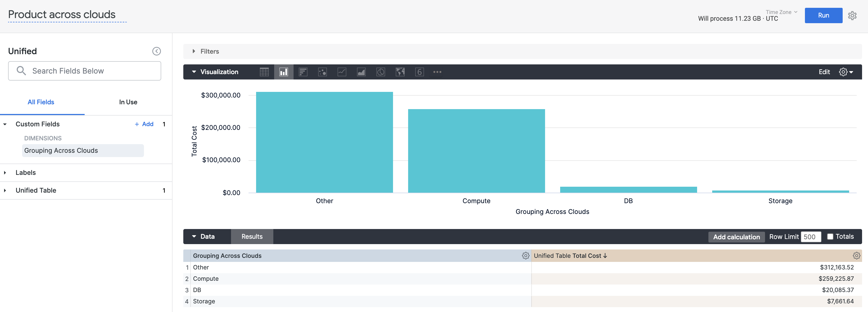
Task: Select the map visualization icon
Action: 400,72
